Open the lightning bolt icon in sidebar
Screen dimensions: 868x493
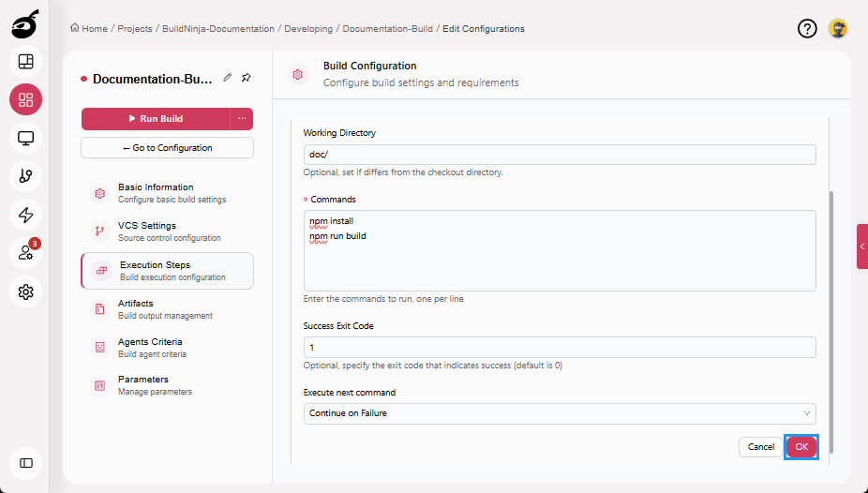(x=25, y=215)
